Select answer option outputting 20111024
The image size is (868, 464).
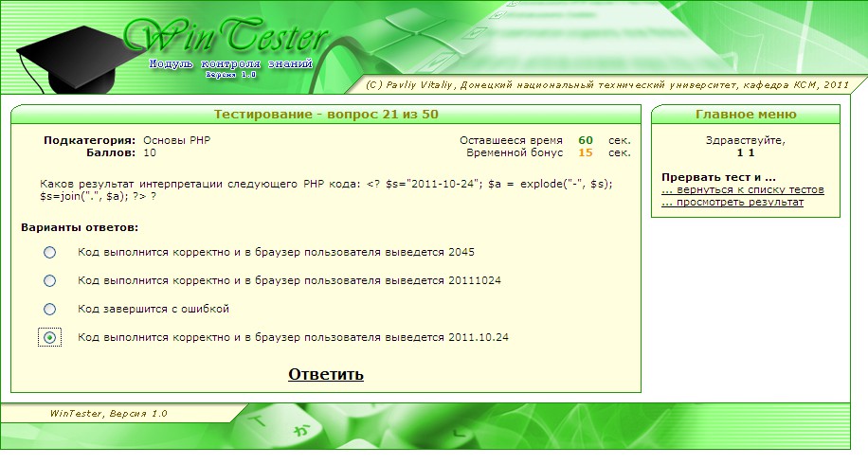tap(50, 281)
